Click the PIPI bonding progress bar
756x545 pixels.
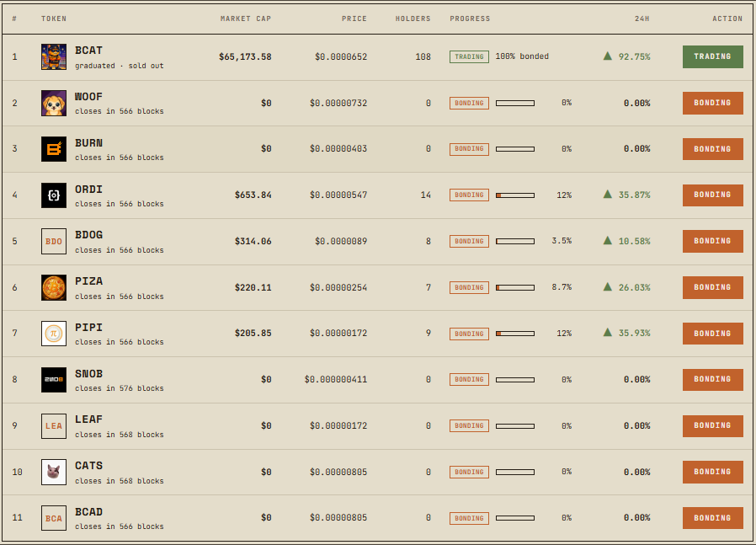pos(515,334)
